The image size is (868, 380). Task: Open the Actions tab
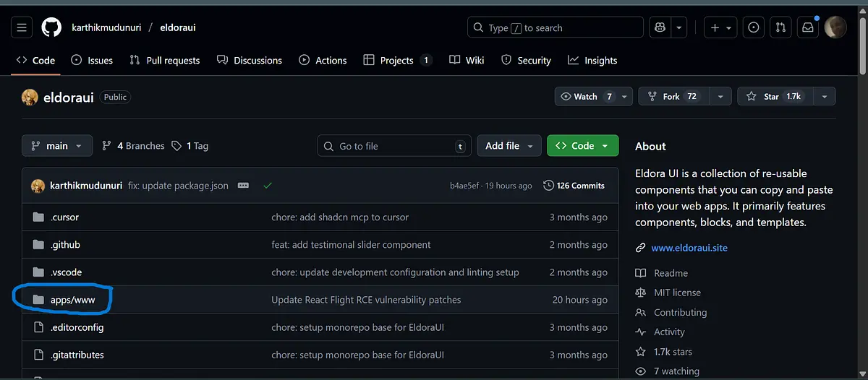[323, 61]
